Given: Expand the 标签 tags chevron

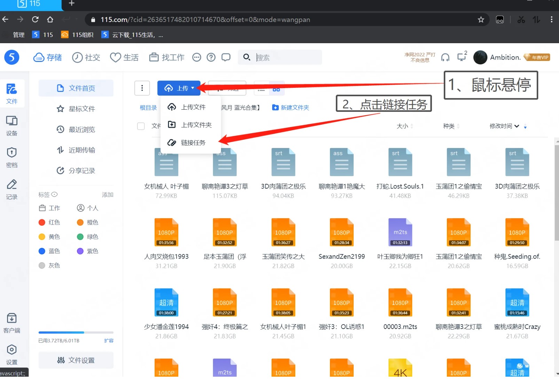Looking at the screenshot, I should click(x=54, y=194).
